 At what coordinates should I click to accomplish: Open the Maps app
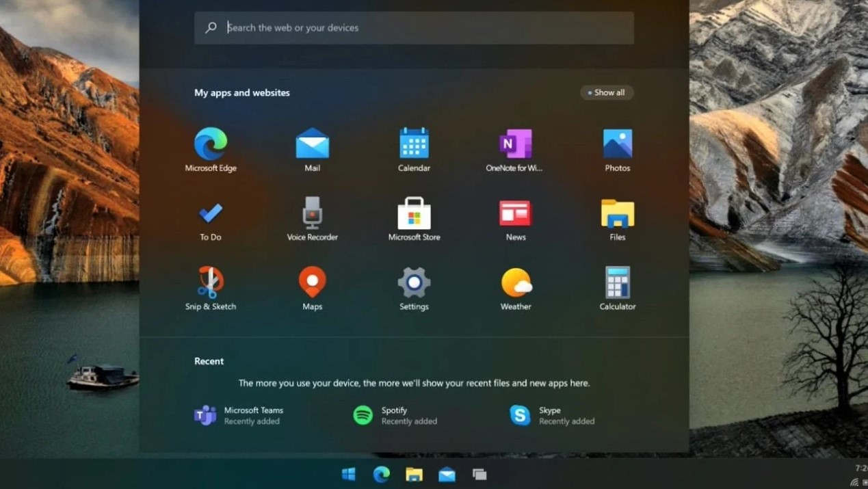tap(313, 288)
